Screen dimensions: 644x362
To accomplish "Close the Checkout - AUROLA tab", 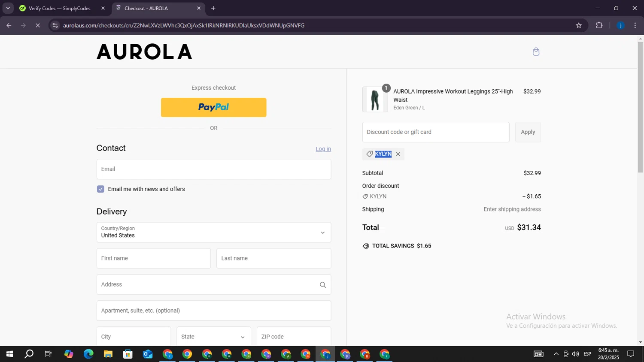I will tap(199, 8).
